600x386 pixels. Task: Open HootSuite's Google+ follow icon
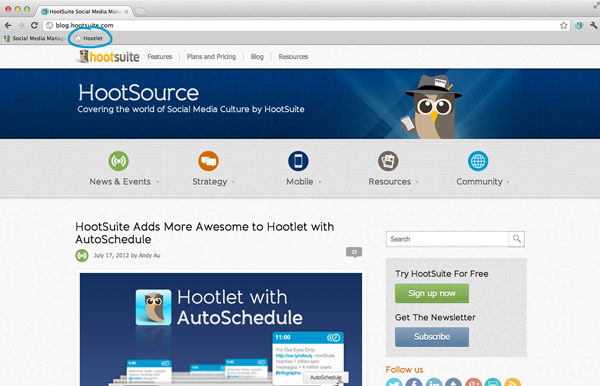coord(473,383)
